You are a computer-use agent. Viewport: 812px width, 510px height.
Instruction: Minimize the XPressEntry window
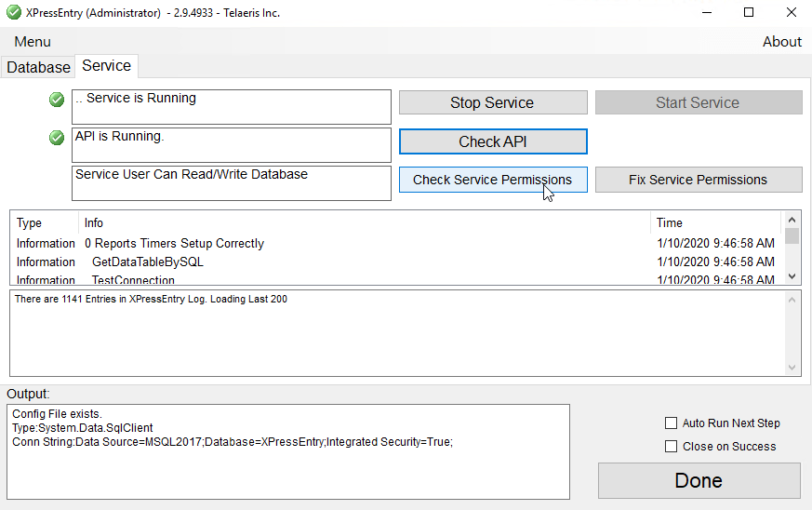[x=706, y=12]
